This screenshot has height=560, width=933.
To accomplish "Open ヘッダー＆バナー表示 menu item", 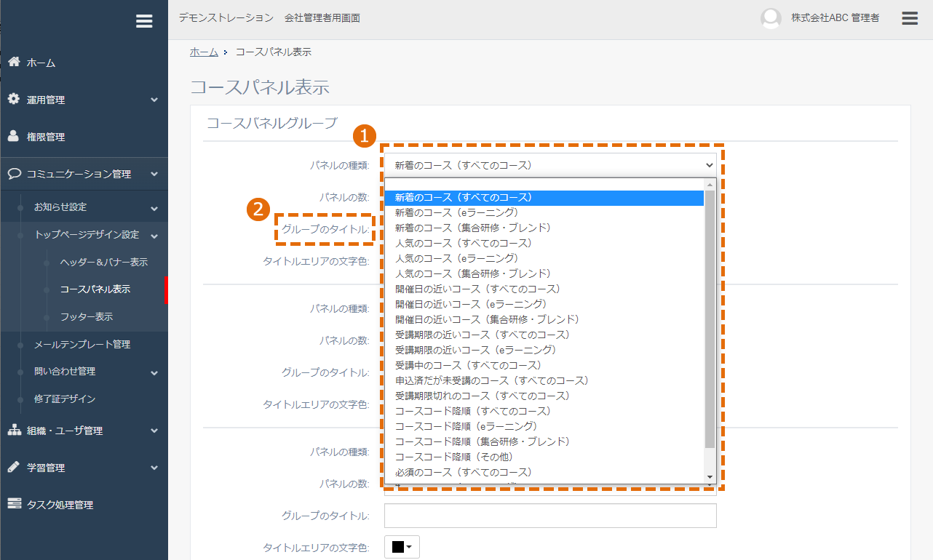I will [104, 262].
